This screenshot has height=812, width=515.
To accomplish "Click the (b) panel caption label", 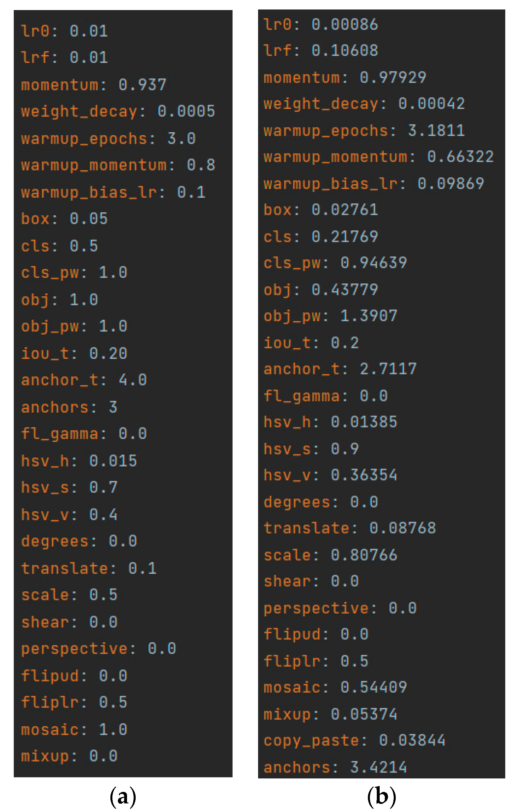I will tap(381, 797).
